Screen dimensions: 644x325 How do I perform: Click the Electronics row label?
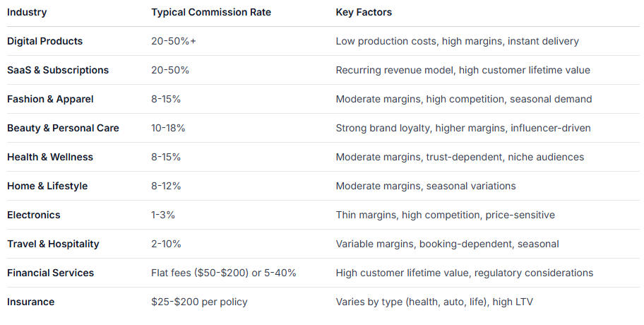[x=34, y=215]
